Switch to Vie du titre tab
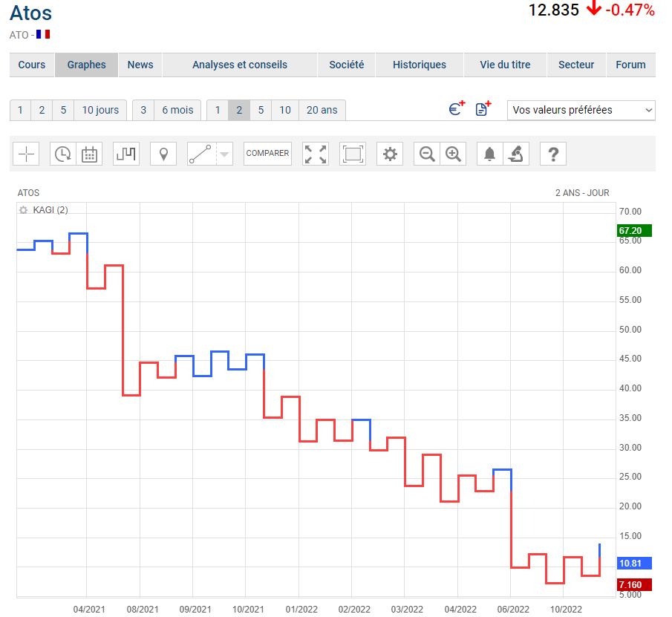 coord(505,65)
